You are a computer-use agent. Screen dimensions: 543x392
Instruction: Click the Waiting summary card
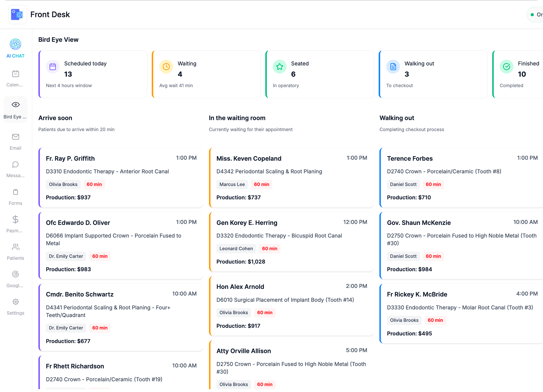click(x=206, y=74)
